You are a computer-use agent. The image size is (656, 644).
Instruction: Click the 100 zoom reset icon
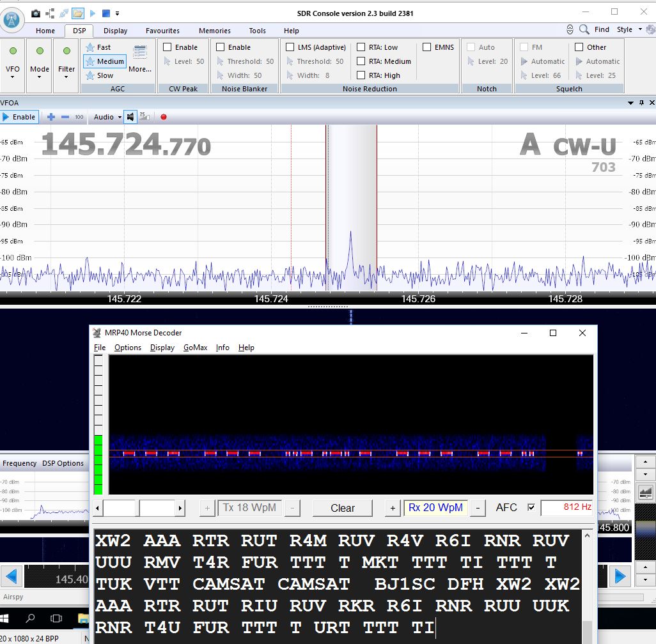pyautogui.click(x=79, y=117)
